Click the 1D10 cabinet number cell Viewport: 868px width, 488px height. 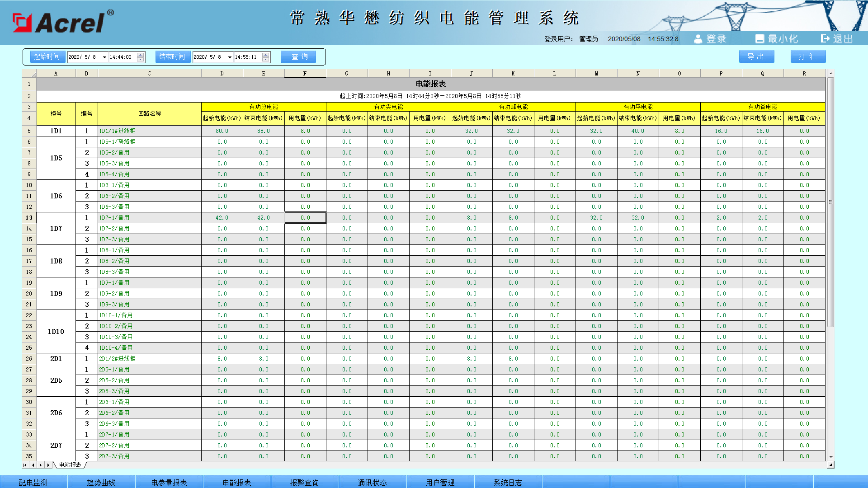[56, 332]
